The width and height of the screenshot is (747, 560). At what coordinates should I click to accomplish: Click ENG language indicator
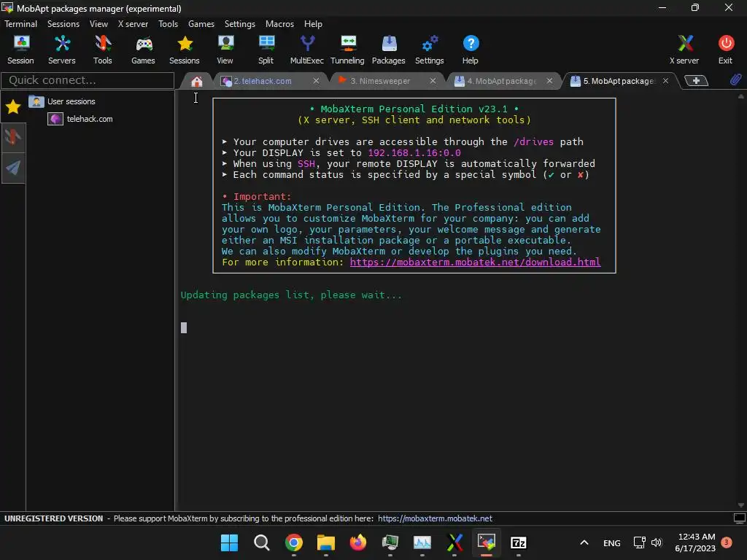(612, 542)
